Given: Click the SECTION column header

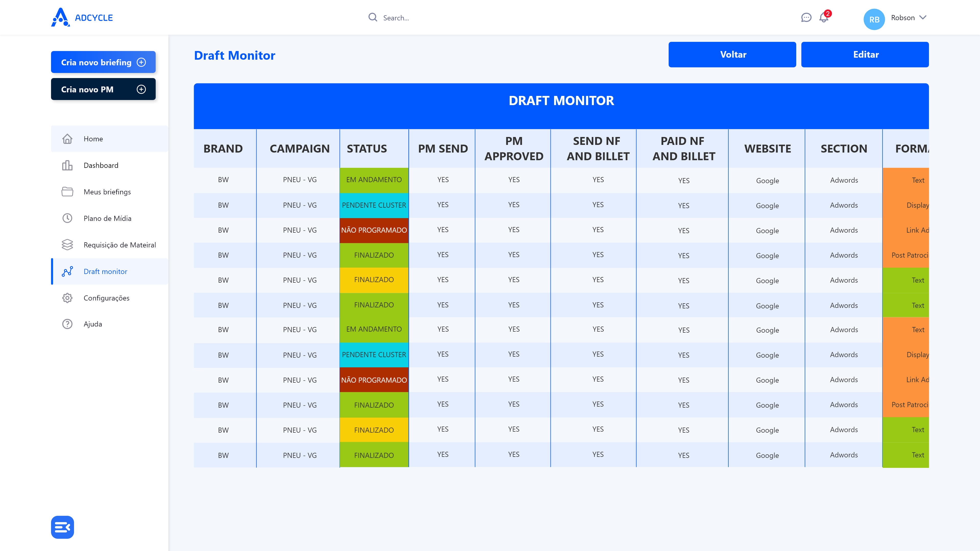Looking at the screenshot, I should [x=844, y=148].
